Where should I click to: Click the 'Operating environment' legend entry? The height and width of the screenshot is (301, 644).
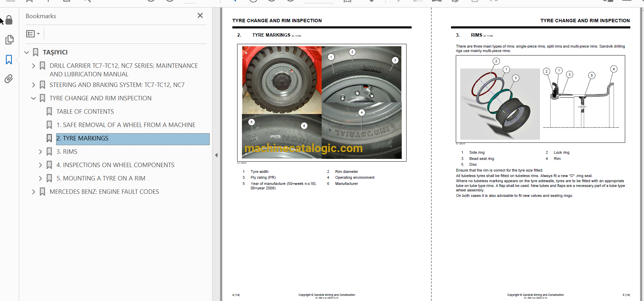click(x=355, y=177)
